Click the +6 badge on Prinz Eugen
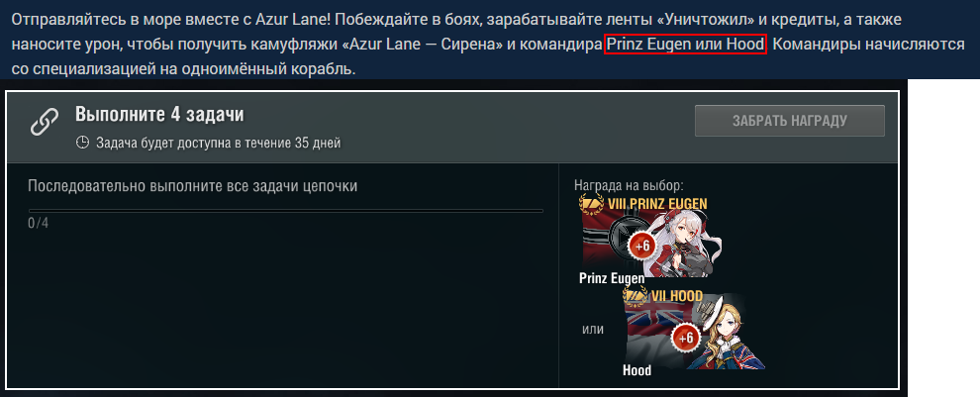The height and width of the screenshot is (397, 980). 641,246
